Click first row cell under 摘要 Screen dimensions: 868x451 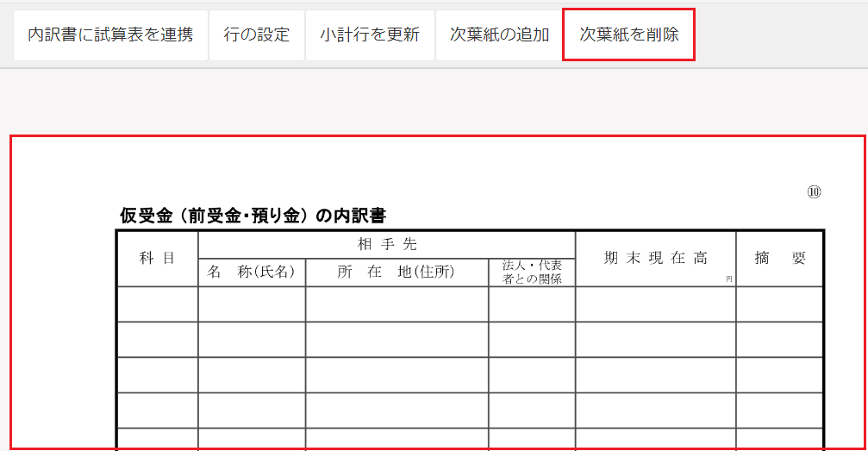pos(779,304)
